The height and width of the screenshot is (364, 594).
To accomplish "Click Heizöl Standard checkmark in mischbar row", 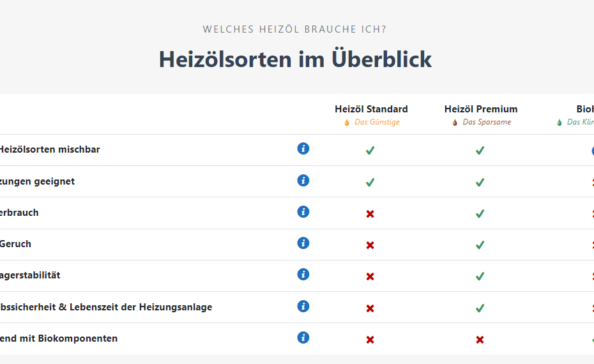I will pyautogui.click(x=370, y=151).
